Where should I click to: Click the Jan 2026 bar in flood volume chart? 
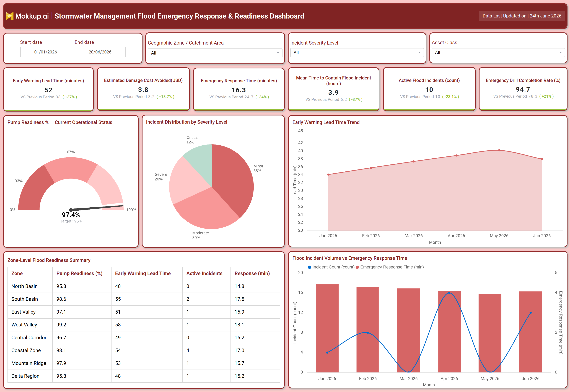[327, 328]
